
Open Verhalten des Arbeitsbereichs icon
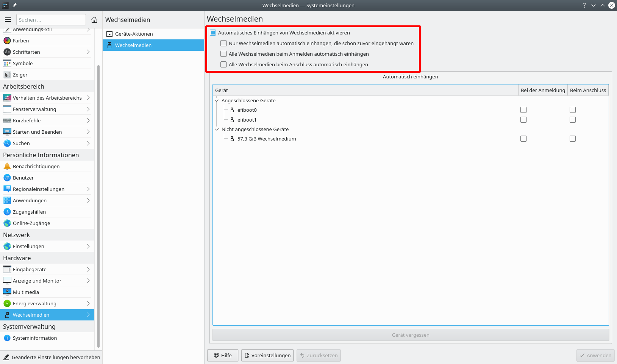pos(7,98)
